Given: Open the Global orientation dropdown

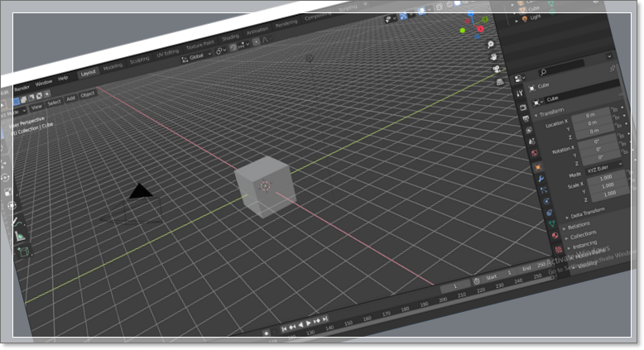Looking at the screenshot, I should pyautogui.click(x=196, y=56).
